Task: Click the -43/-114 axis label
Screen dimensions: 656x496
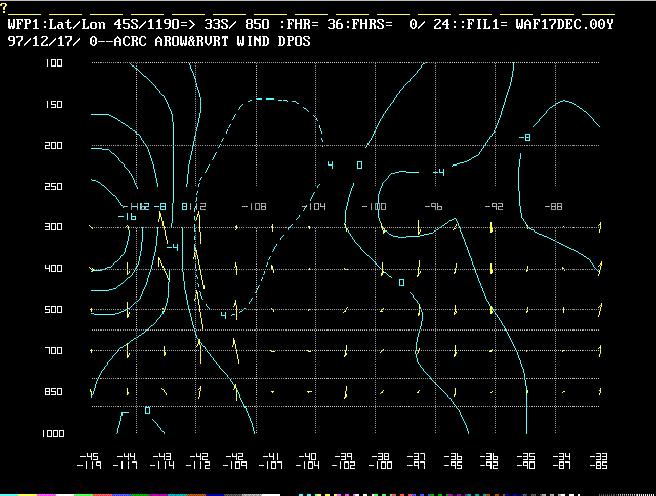Action: point(162,460)
